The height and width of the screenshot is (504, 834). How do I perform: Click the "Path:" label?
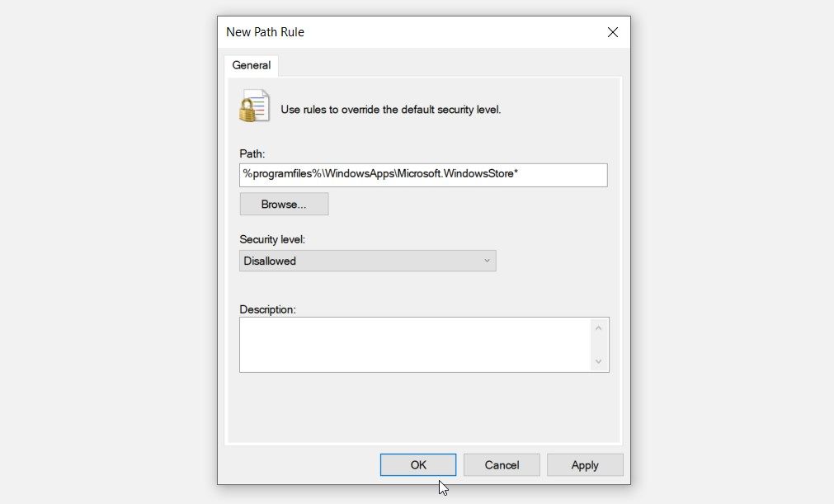click(x=252, y=154)
